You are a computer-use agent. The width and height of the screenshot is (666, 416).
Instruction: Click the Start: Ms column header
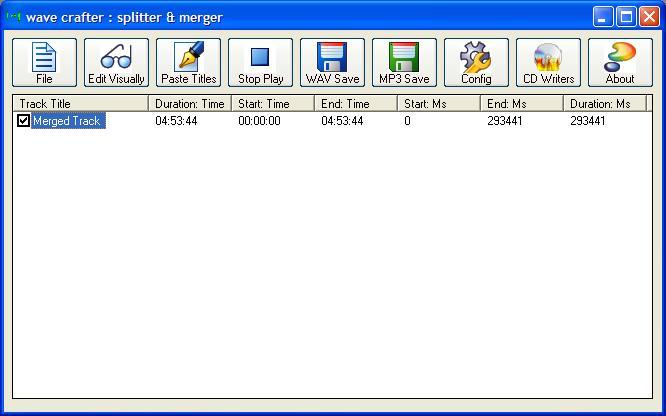point(439,104)
